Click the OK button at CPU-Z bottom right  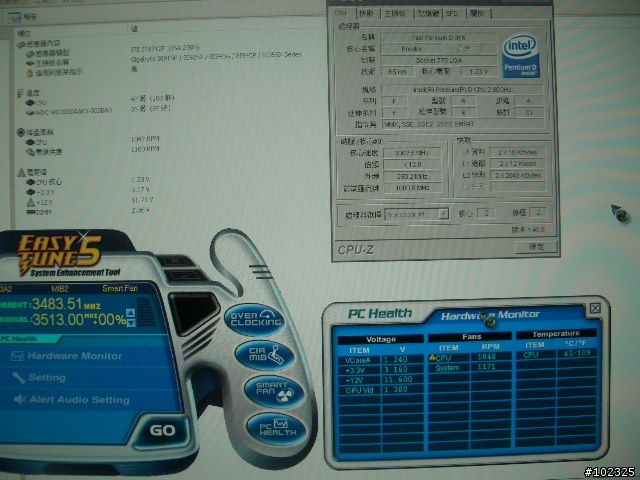tap(536, 247)
